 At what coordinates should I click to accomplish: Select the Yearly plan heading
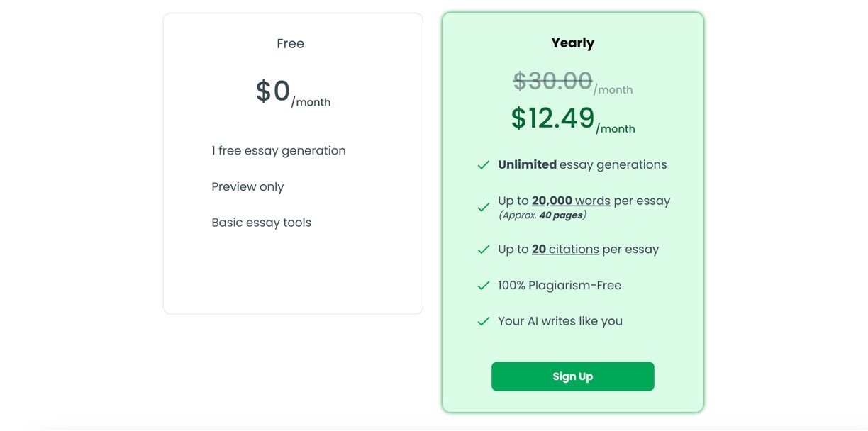pyautogui.click(x=572, y=43)
